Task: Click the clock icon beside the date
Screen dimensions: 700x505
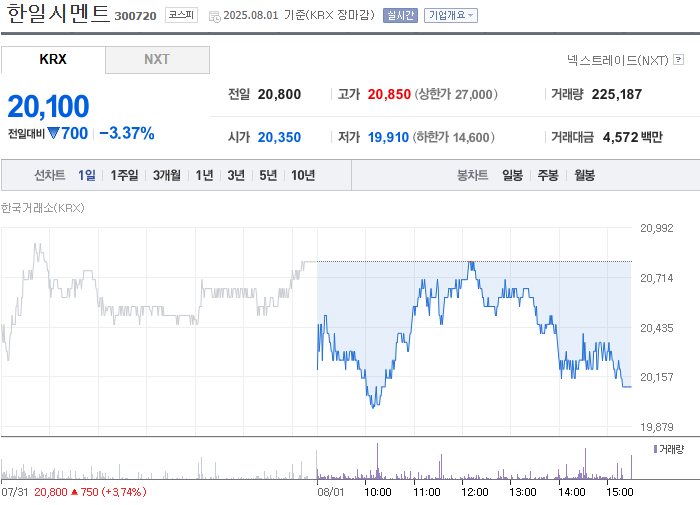Action: 215,17
